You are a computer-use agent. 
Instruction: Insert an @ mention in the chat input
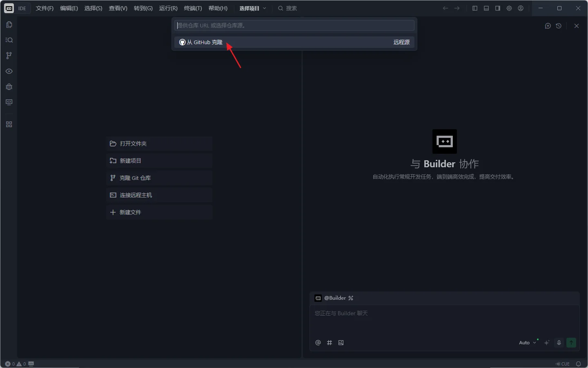point(318,343)
